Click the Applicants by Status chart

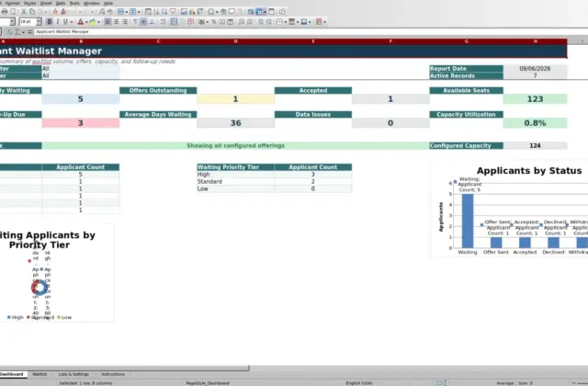click(x=510, y=210)
